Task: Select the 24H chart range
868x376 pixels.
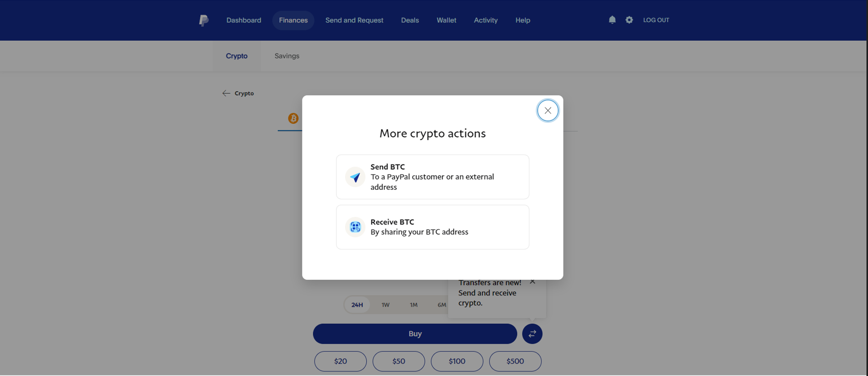Action: (x=357, y=305)
